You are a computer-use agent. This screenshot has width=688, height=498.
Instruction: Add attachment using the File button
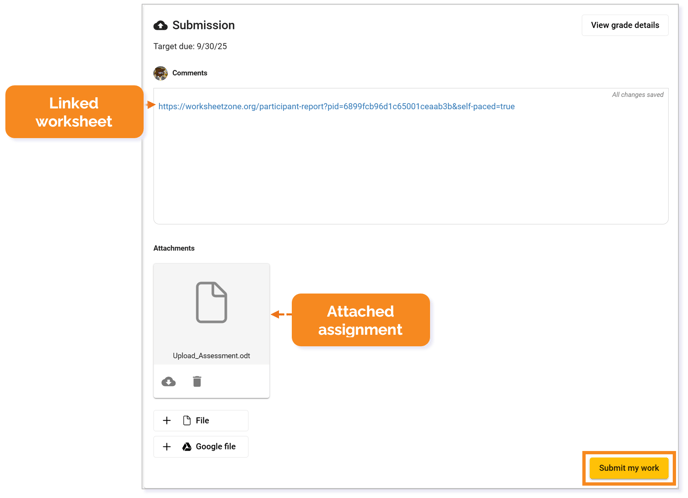(x=201, y=421)
